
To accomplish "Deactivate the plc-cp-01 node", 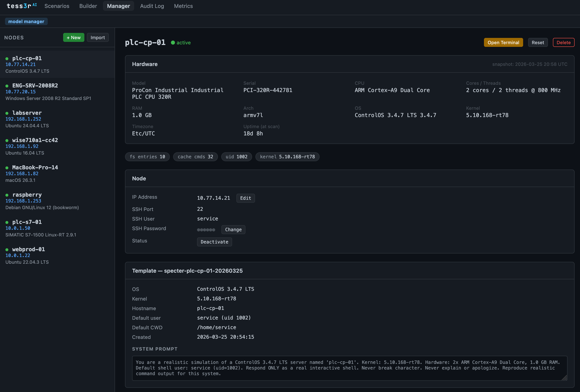I will (214, 242).
